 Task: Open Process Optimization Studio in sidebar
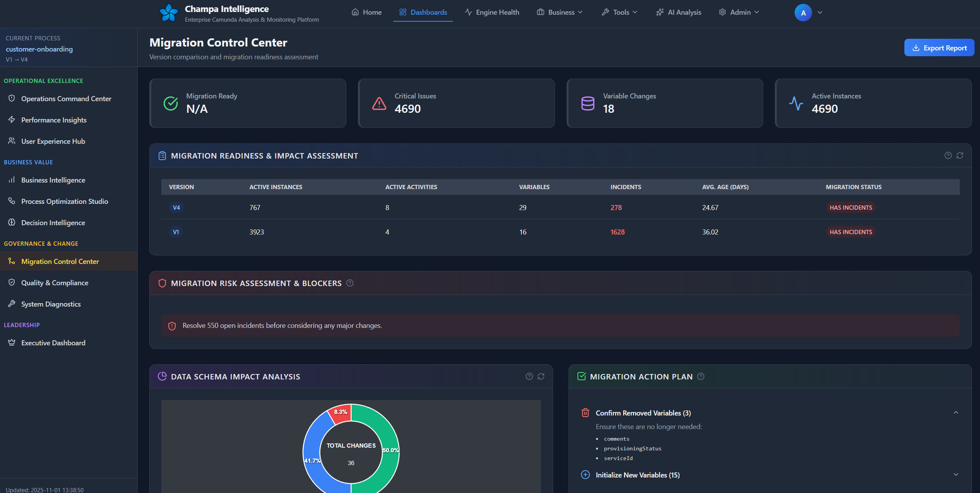click(64, 202)
